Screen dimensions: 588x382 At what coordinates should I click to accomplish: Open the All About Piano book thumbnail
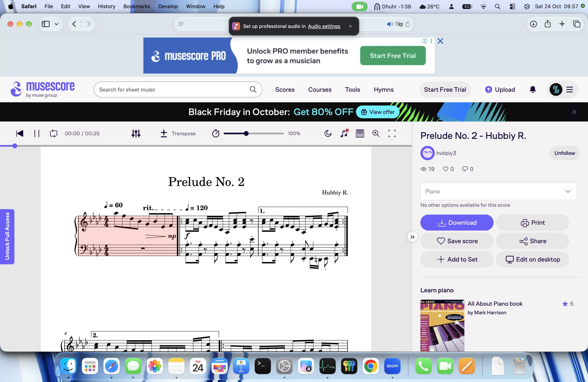(442, 325)
